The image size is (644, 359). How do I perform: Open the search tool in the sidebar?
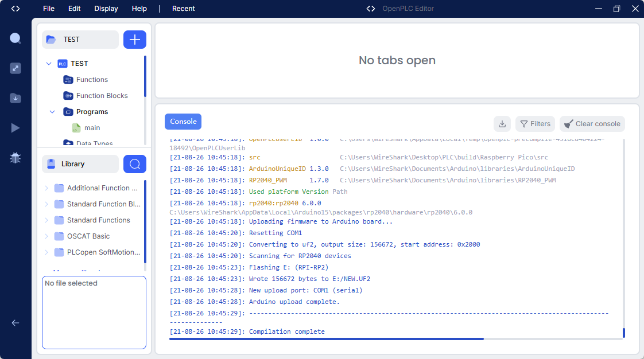point(15,38)
